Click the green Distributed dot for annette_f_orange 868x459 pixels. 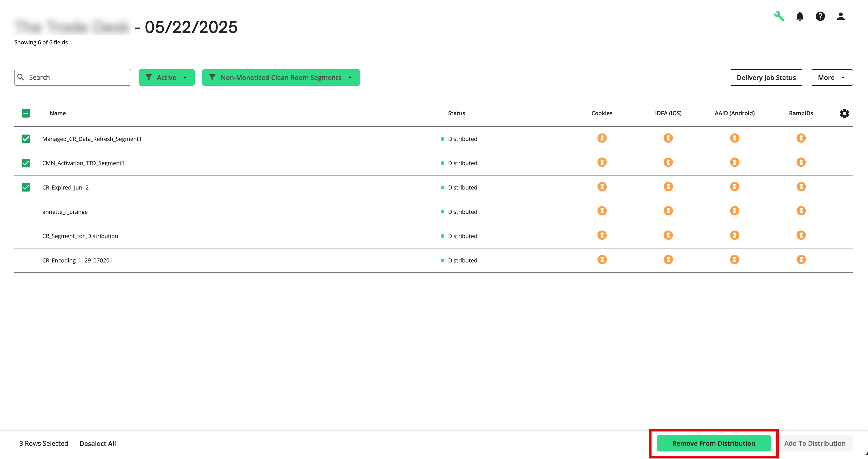[442, 212]
